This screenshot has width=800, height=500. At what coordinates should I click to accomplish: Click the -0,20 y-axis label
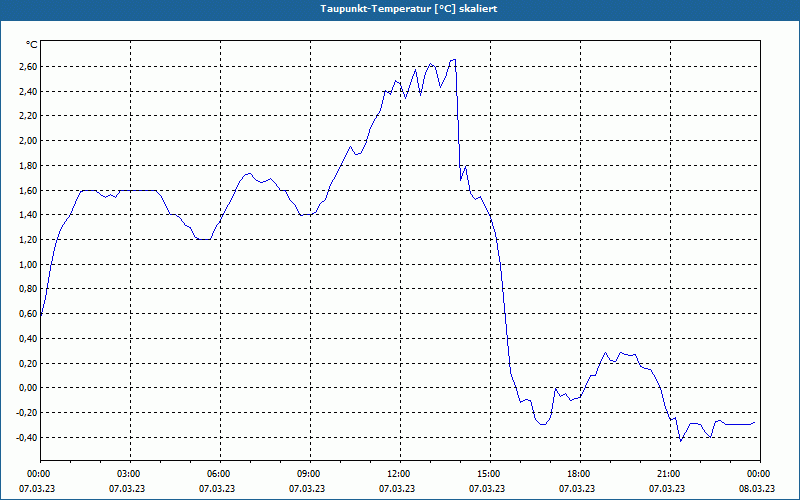[x=27, y=413]
